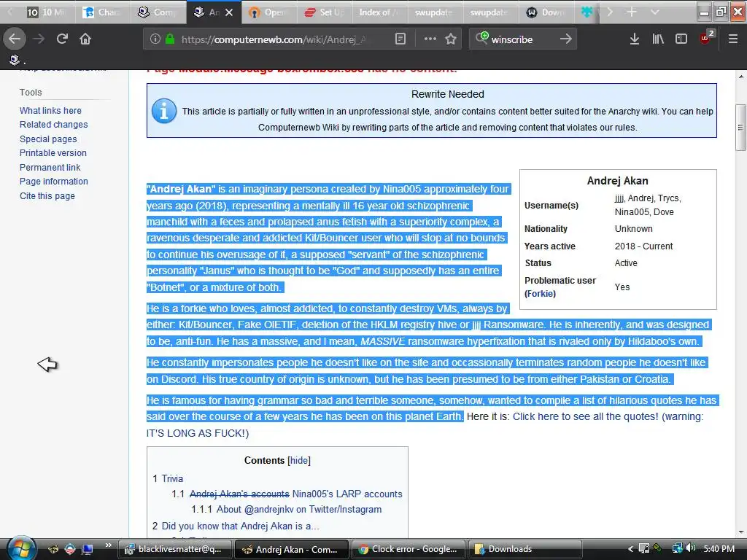Viewport: 747px width, 560px height.
Task: Switch to the Set Up tab
Action: pos(325,12)
